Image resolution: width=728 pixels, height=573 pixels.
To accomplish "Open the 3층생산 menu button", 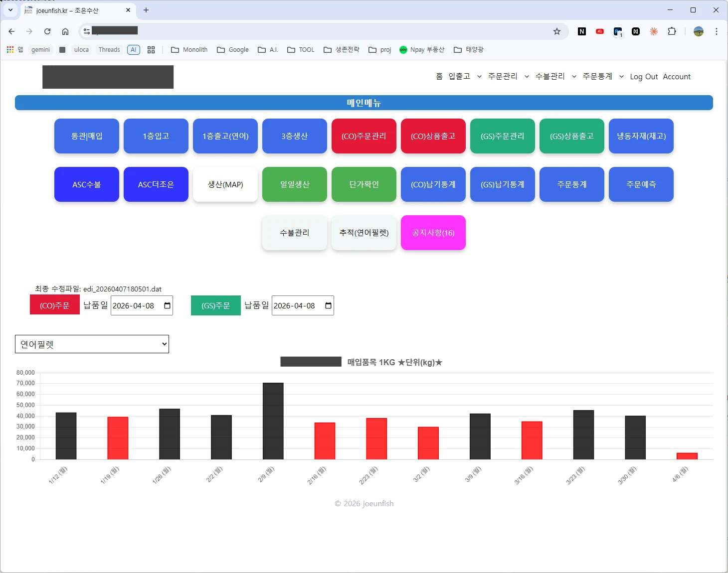I will point(295,136).
